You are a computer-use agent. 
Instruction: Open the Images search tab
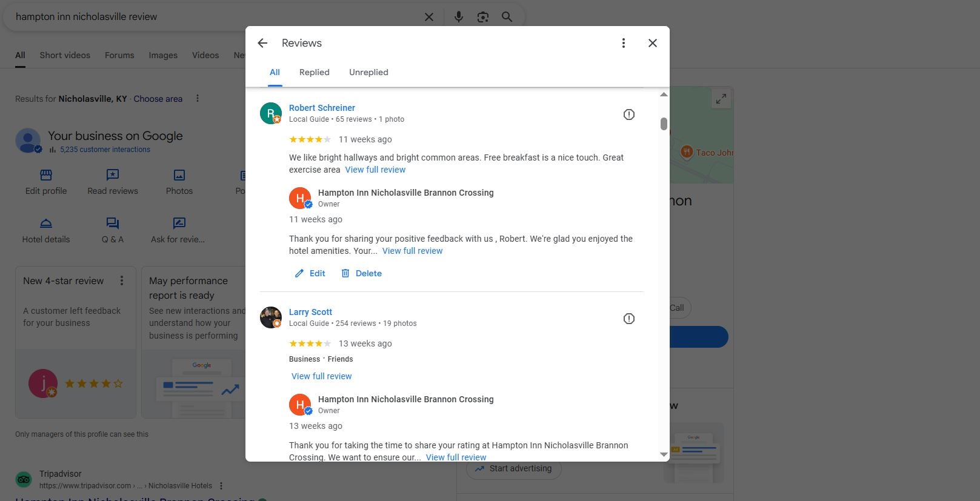163,55
